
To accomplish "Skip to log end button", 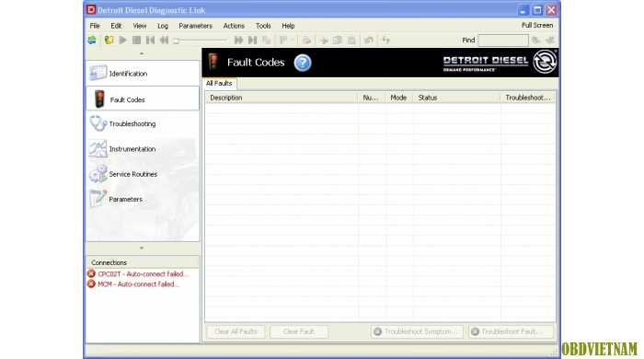I will coord(253,41).
